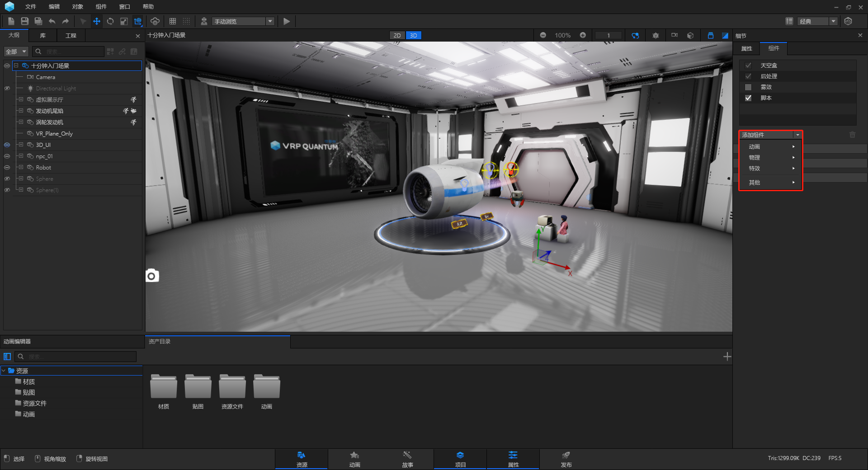This screenshot has width=868, height=470.
Task: Uncheck the 脚本 checkbox
Action: (x=748, y=98)
